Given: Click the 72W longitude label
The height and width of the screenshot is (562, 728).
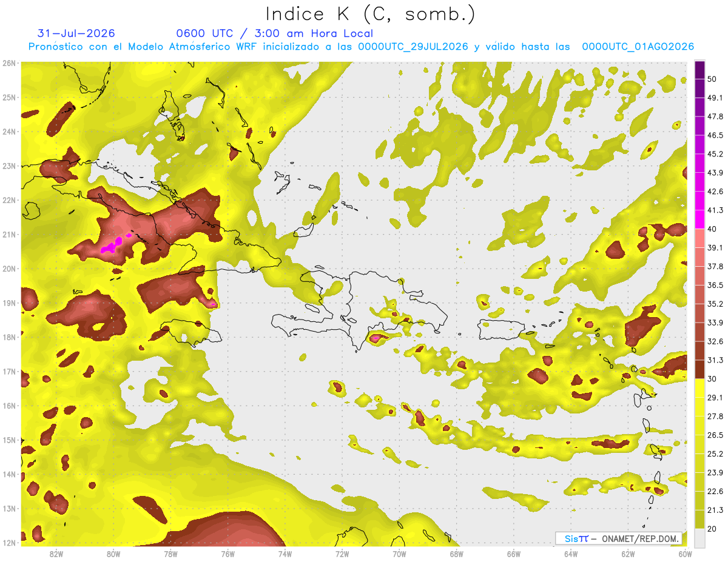Looking at the screenshot, I should pyautogui.click(x=342, y=554).
